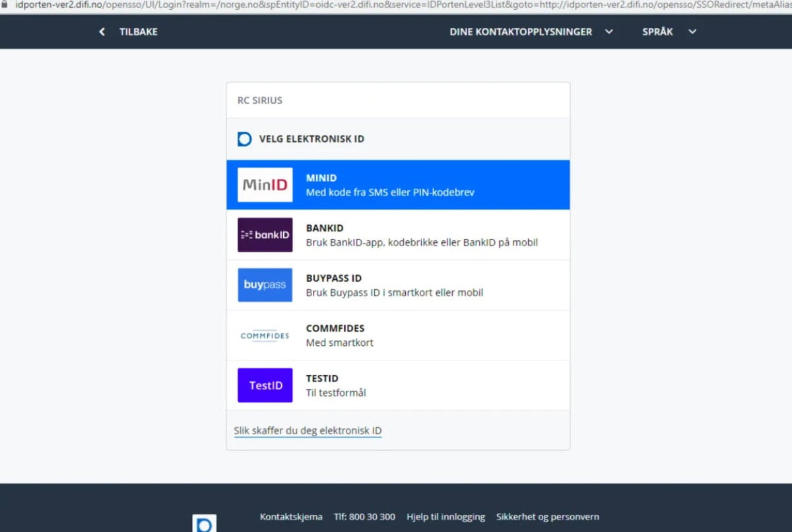Click the MinID logo icon
This screenshot has height=532, width=792.
265,185
